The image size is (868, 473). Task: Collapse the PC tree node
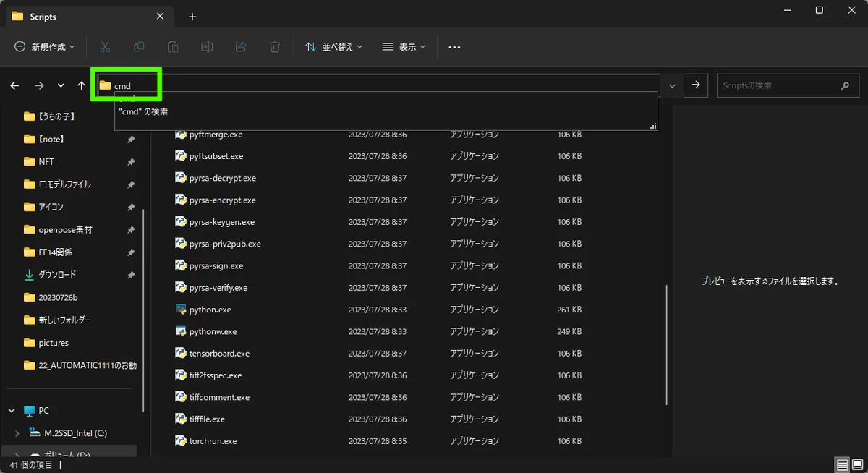click(x=12, y=410)
